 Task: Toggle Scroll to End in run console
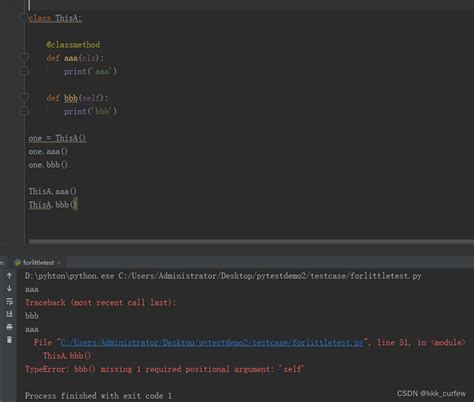(9, 314)
